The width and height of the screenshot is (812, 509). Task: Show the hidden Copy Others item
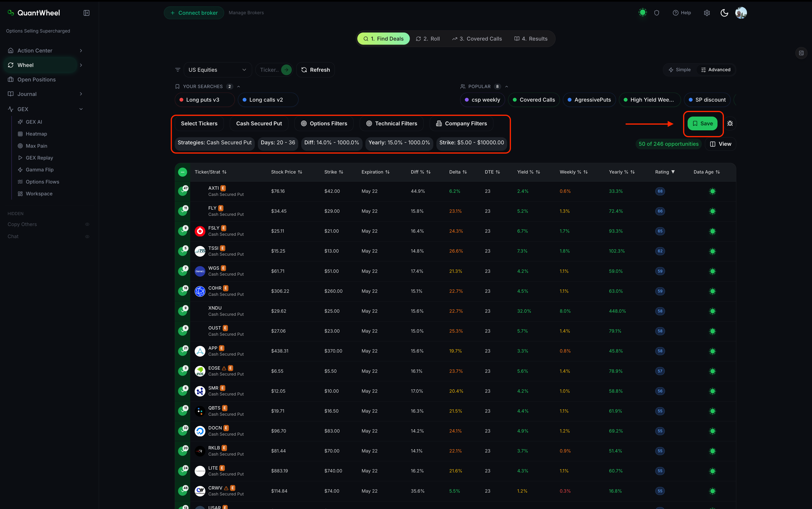point(87,224)
